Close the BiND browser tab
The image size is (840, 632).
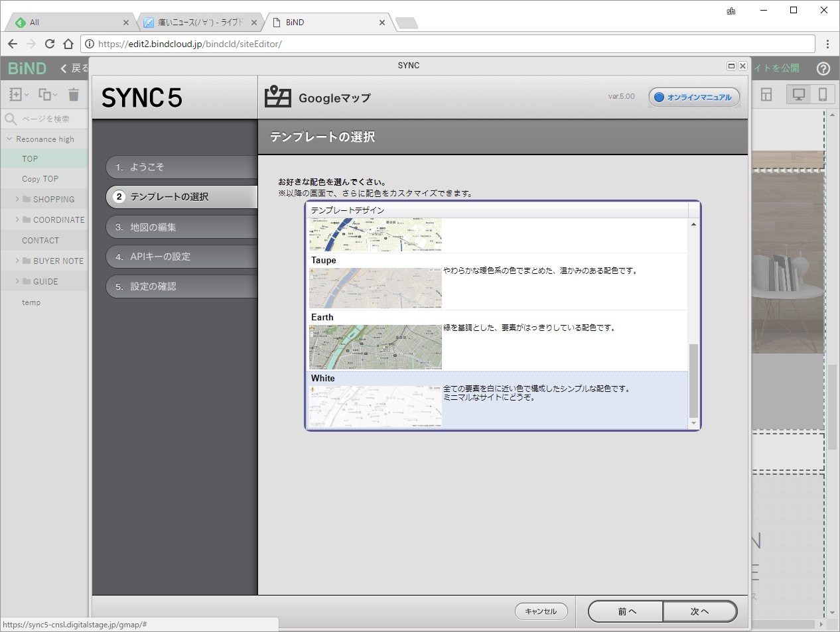pos(382,23)
